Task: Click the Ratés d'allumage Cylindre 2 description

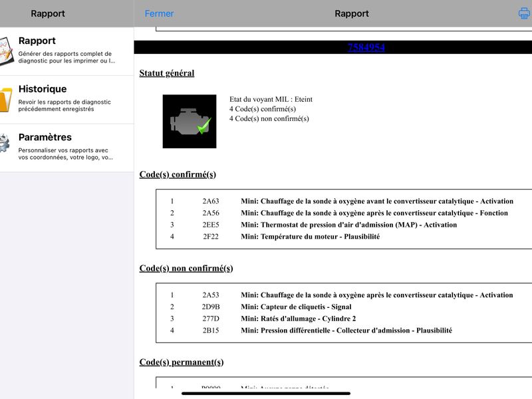Action: pyautogui.click(x=298, y=319)
